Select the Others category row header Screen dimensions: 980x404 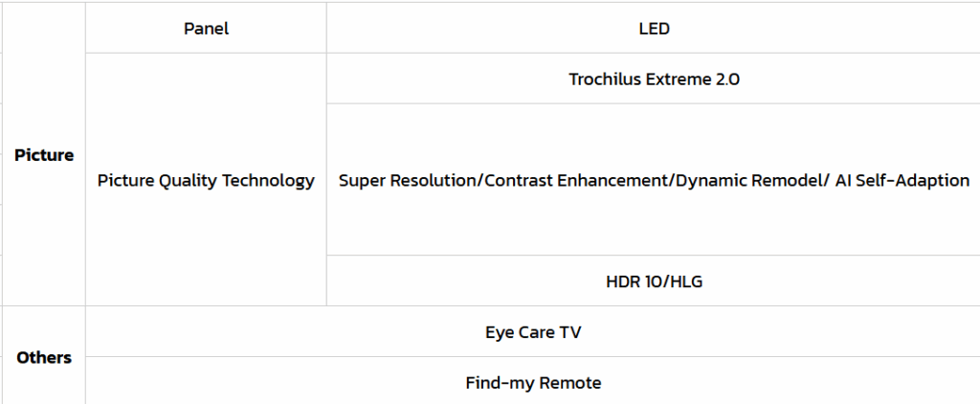click(x=44, y=357)
